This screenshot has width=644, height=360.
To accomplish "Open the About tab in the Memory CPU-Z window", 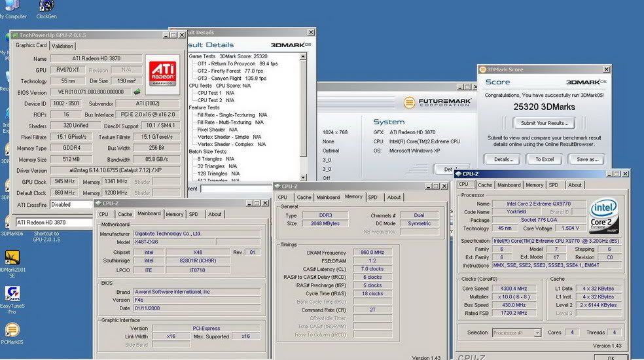I will coord(394,197).
